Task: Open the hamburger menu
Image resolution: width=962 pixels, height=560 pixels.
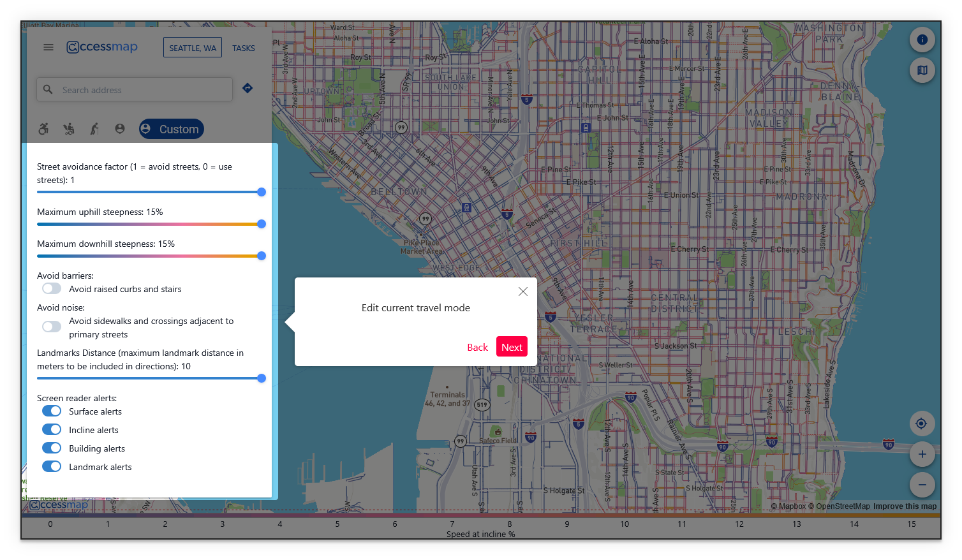Action: pyautogui.click(x=48, y=47)
